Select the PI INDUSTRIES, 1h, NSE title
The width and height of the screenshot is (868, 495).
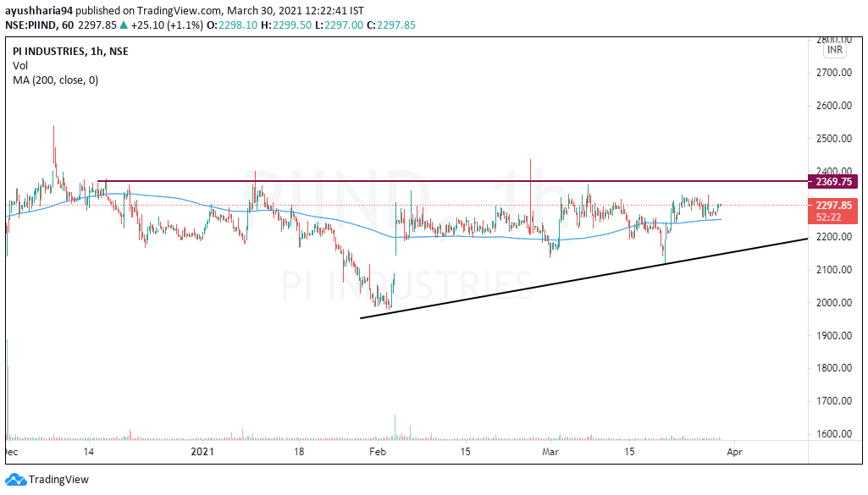point(70,52)
